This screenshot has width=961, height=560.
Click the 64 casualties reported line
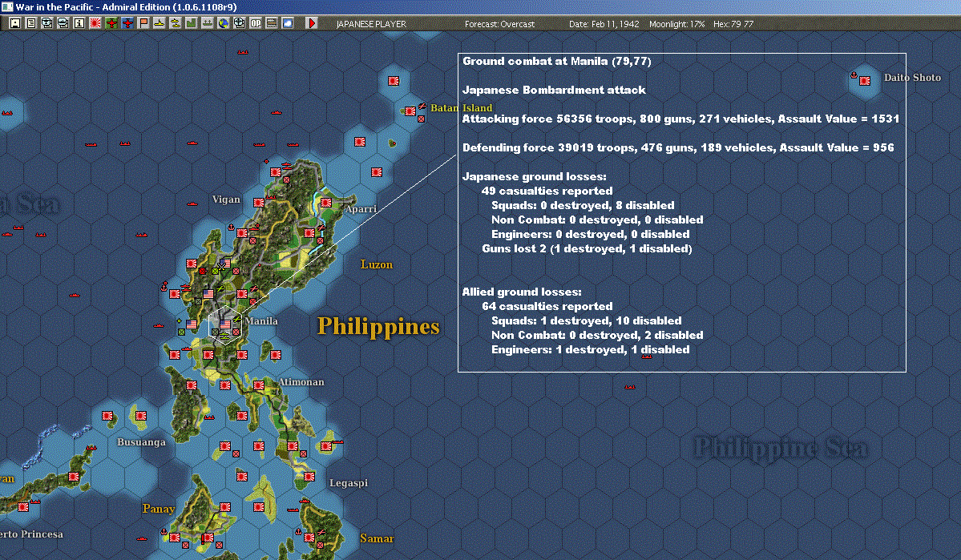(547, 306)
